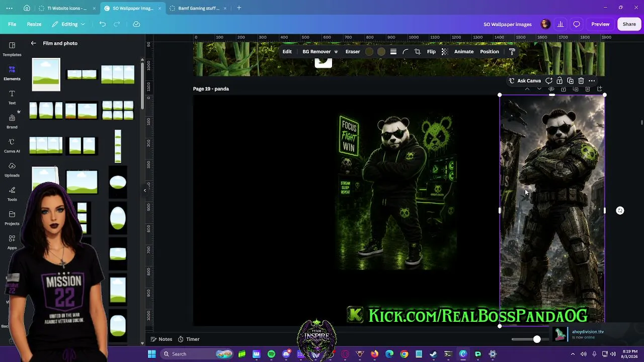Click the Edit button in the image toolbar
Viewport: 644px width, 362px height.
tap(287, 52)
